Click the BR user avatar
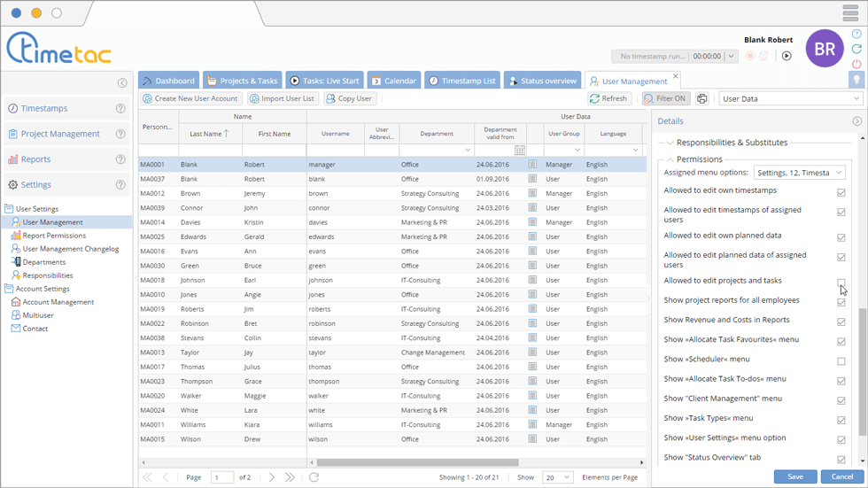 (824, 49)
